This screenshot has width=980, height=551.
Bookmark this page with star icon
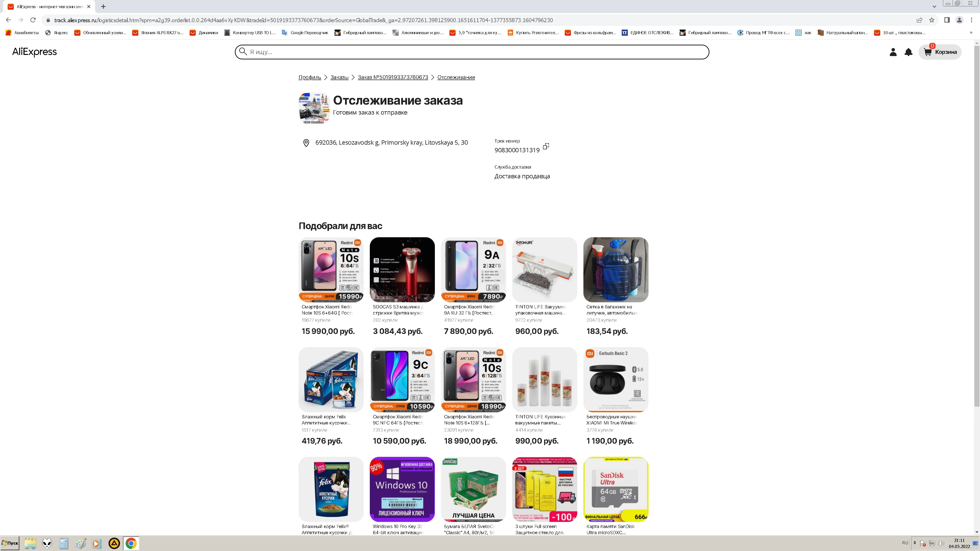[932, 20]
